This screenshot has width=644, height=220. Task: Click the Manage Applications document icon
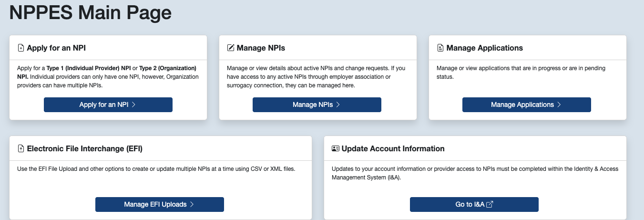coord(440,48)
